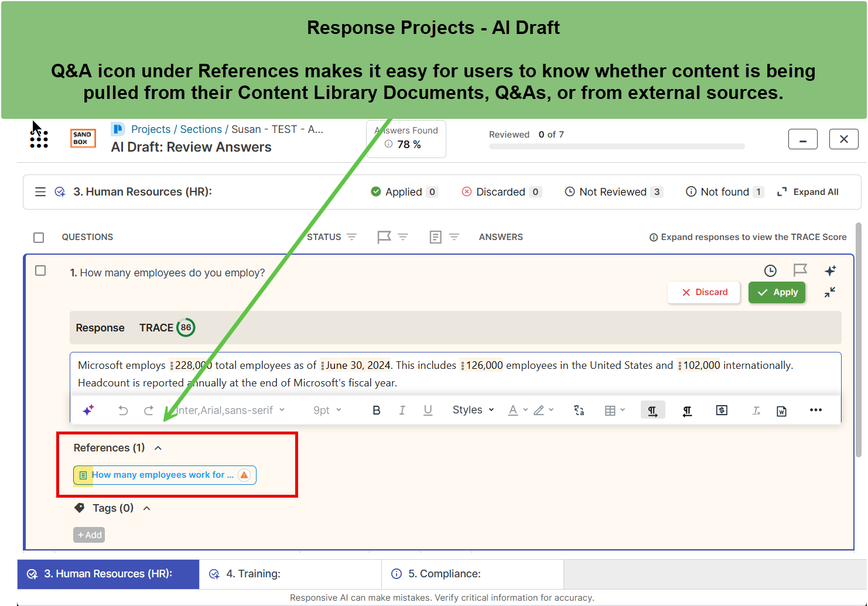Toggle underline formatting

point(428,410)
